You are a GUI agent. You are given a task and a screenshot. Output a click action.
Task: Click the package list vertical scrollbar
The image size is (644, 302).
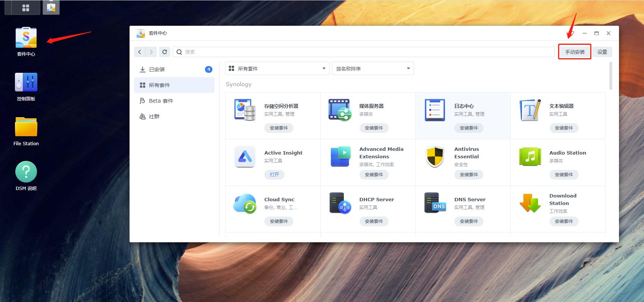(611, 76)
